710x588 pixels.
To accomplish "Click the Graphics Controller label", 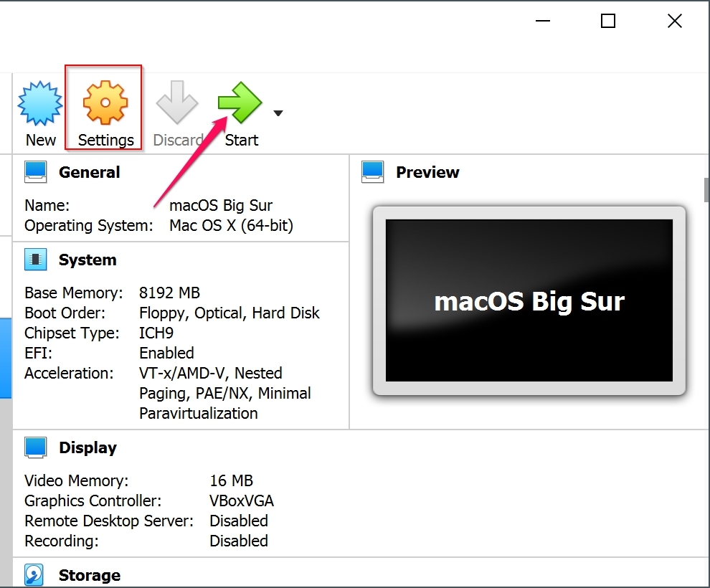I will pyautogui.click(x=93, y=501).
